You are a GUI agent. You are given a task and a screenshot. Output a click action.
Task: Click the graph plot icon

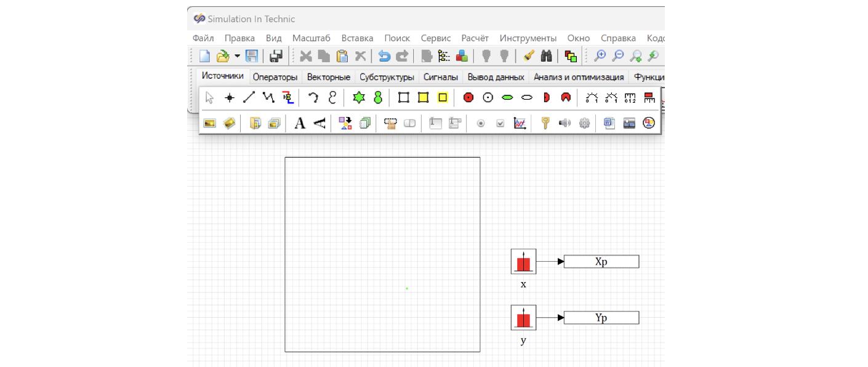coord(520,123)
